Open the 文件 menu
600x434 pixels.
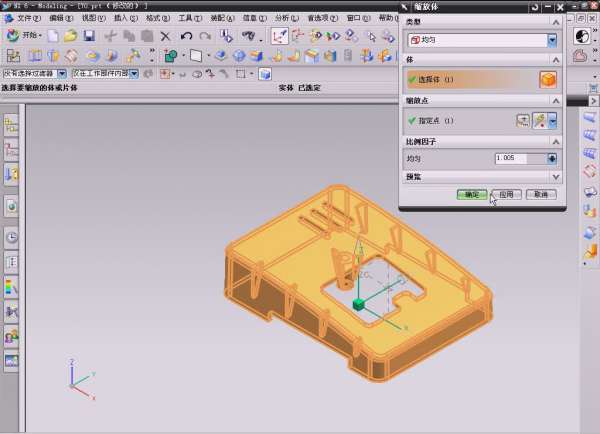point(28,17)
